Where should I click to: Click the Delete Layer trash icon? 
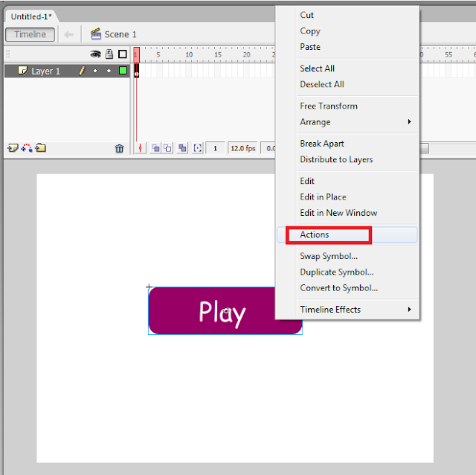tap(119, 148)
